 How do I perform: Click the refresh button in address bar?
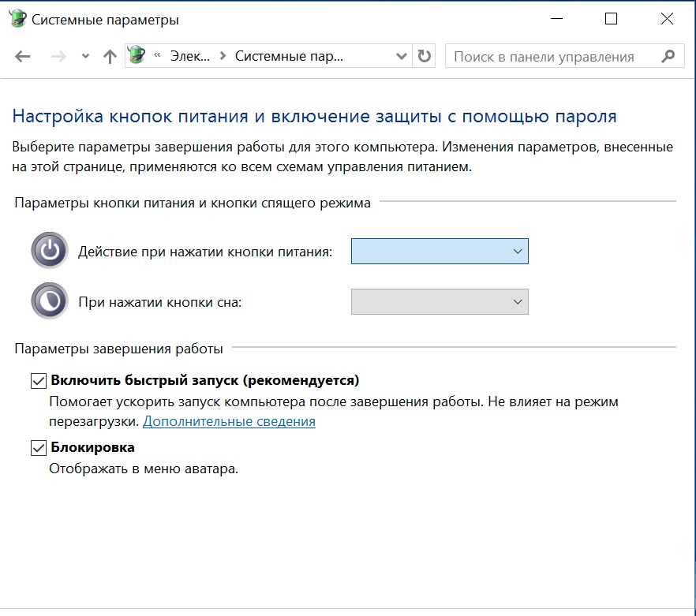tap(425, 57)
